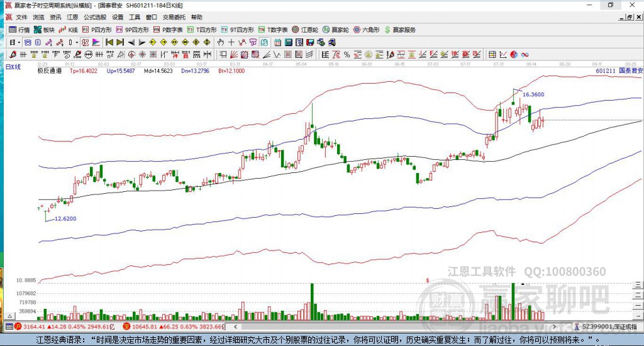Click the percent sign tool icon
644x346 pixels.
point(347,55)
